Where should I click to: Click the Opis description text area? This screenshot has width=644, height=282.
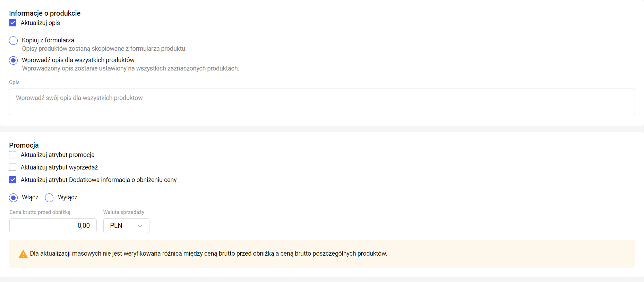click(x=321, y=102)
